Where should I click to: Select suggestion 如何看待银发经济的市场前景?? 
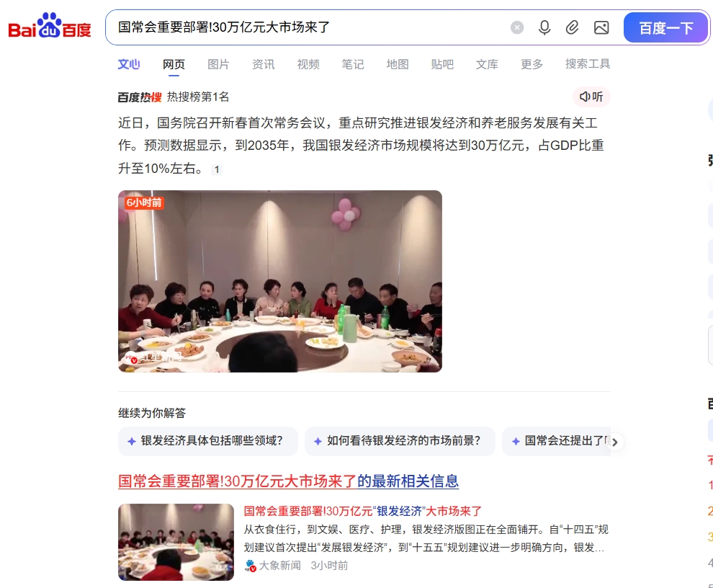pyautogui.click(x=400, y=441)
